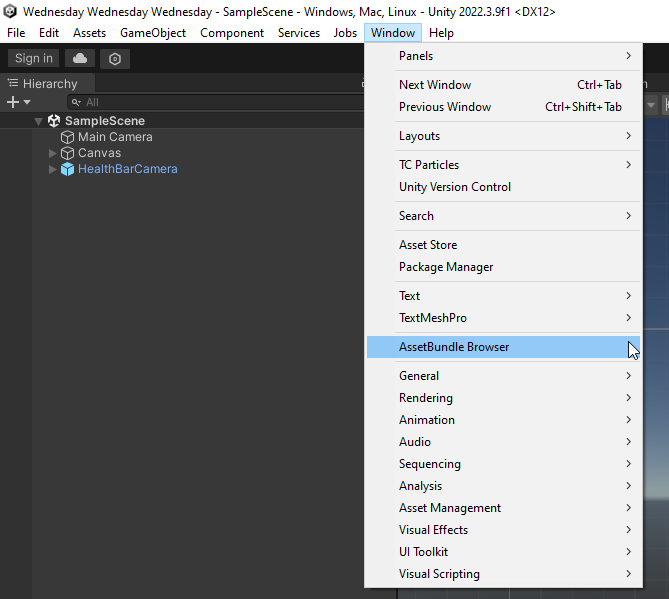This screenshot has height=599, width=669.
Task: Expand the Layouts submenu arrow
Action: (628, 136)
